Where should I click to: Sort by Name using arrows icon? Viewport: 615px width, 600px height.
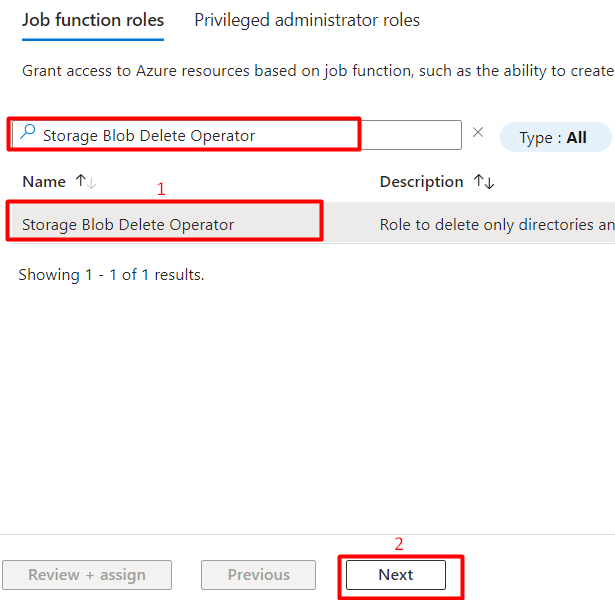pyautogui.click(x=86, y=182)
